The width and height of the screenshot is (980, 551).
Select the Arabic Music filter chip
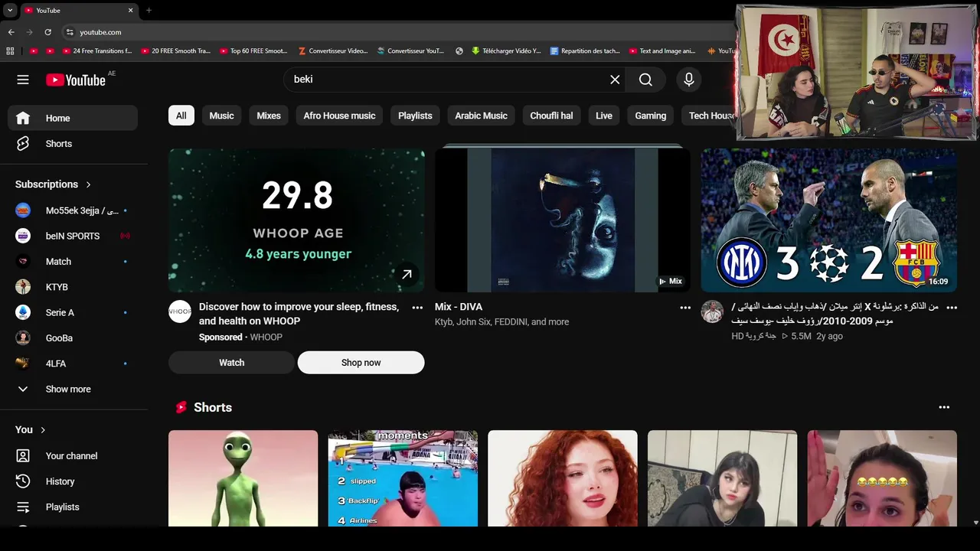pos(481,116)
